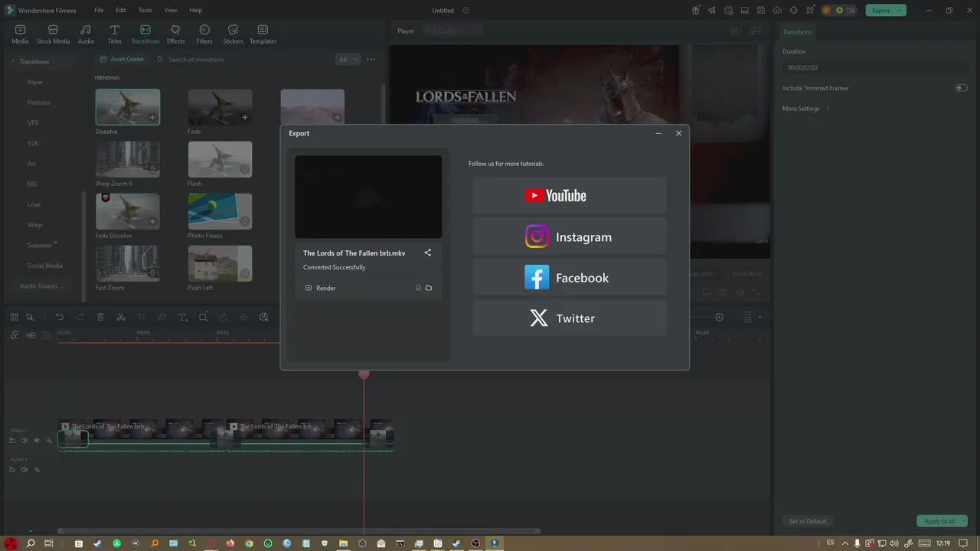Click the exported video preview thumbnail
Viewport: 980px width, 551px height.
tap(368, 197)
